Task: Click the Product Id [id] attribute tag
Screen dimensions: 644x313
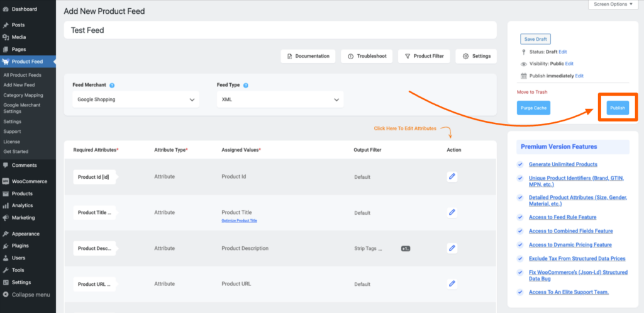Action: tap(94, 177)
